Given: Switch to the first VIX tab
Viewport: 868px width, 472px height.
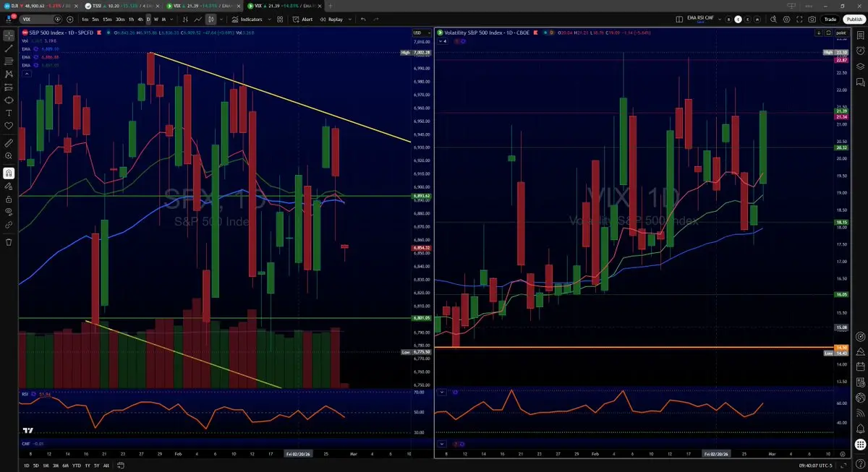Looking at the screenshot, I should [203, 6].
